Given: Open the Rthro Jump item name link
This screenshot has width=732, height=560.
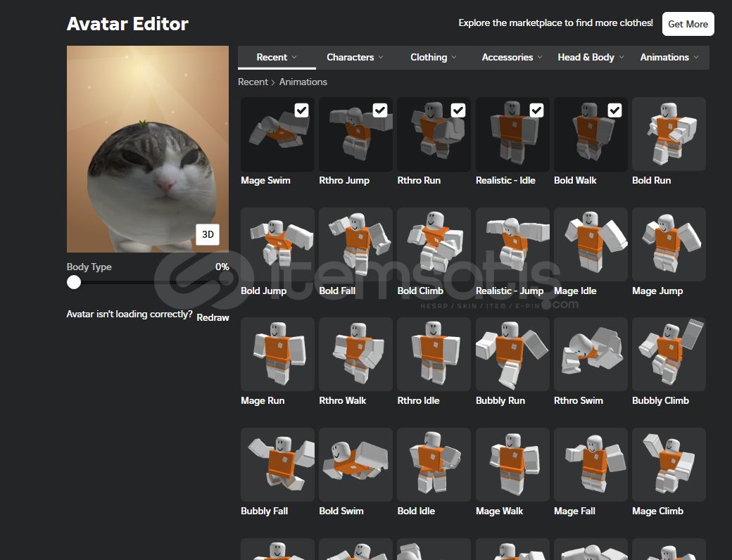Looking at the screenshot, I should 344,181.
